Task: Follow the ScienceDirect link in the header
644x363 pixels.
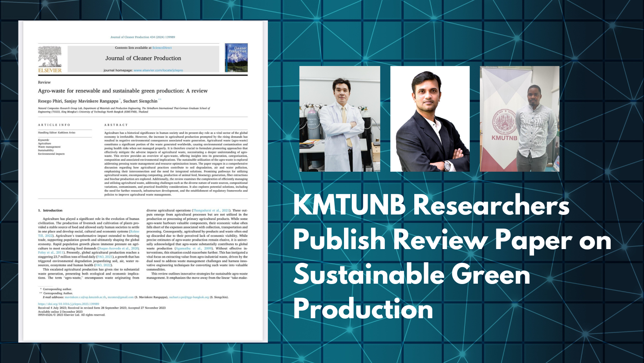Action: tap(162, 48)
